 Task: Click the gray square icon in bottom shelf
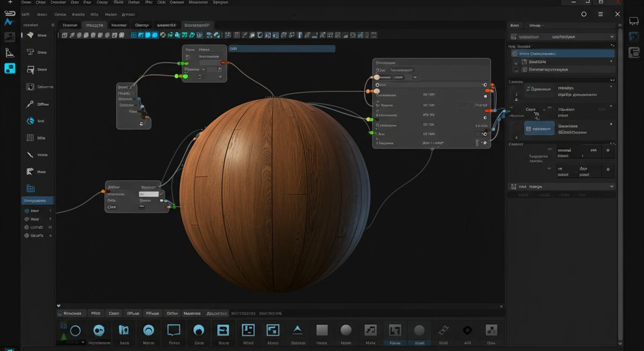[x=321, y=330]
